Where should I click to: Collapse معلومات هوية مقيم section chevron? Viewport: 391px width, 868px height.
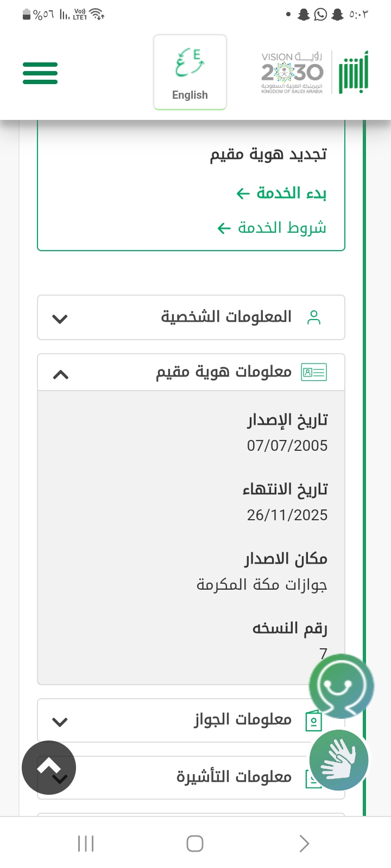[60, 374]
